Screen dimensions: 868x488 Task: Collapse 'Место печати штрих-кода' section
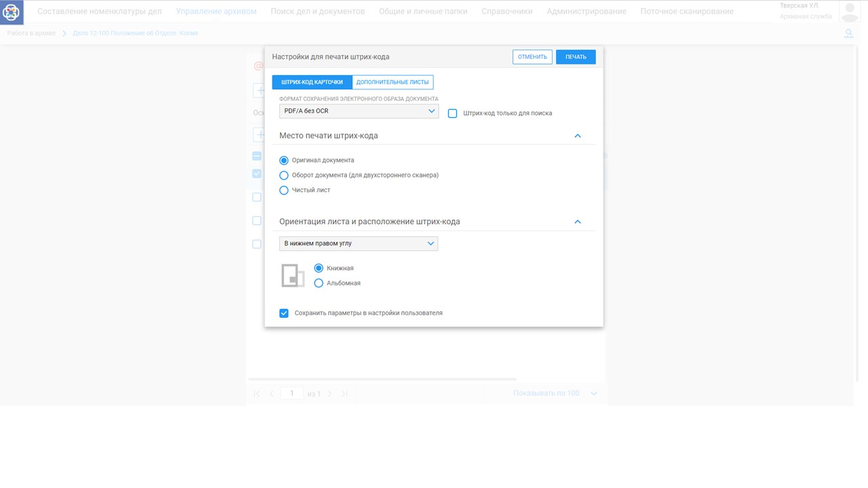point(578,136)
